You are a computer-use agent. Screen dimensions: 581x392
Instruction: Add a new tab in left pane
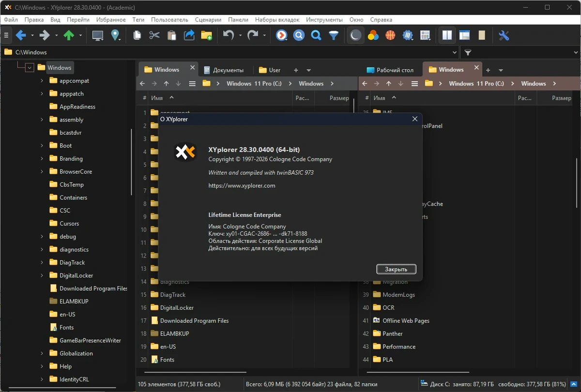click(x=296, y=70)
